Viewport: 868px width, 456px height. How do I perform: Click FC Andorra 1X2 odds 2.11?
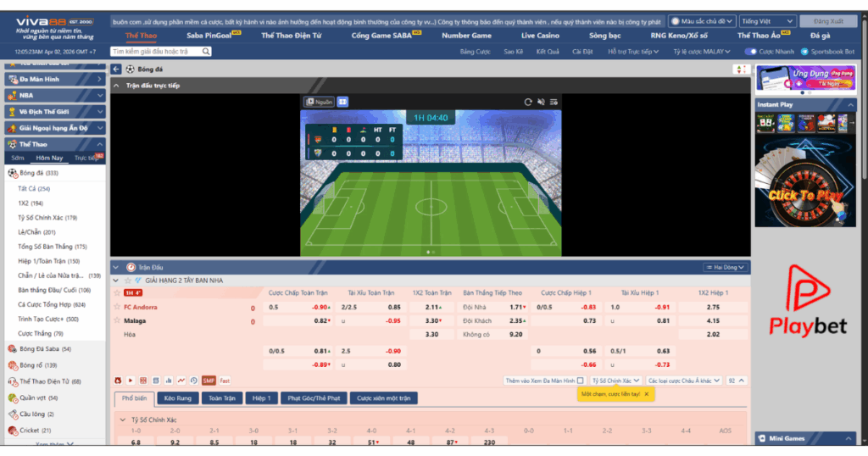click(x=431, y=307)
